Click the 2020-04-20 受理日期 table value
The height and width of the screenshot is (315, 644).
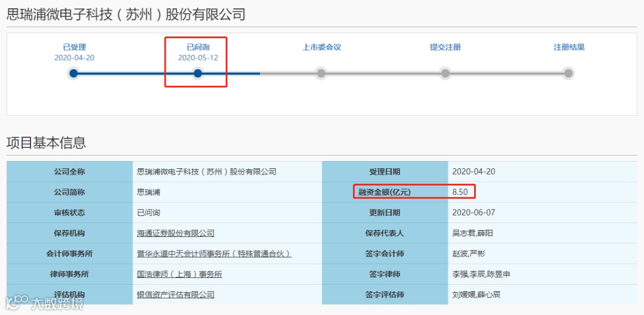pyautogui.click(x=473, y=172)
